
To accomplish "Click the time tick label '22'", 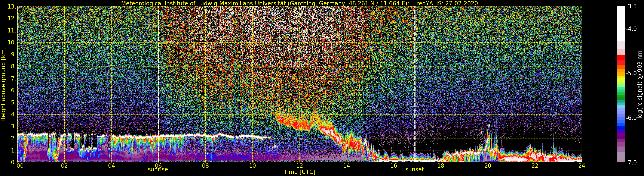I will coord(535,166).
